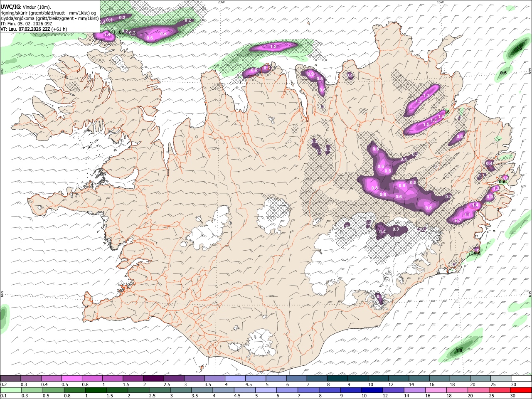Pick the lilac 14 rain scale swatch
The height and width of the screenshot is (399, 532).
pyautogui.click(x=415, y=390)
